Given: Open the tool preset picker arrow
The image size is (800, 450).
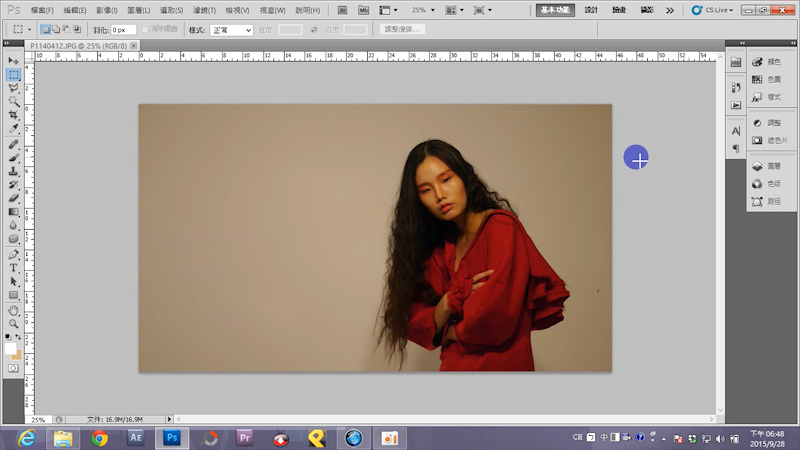Looking at the screenshot, I should click(x=29, y=30).
